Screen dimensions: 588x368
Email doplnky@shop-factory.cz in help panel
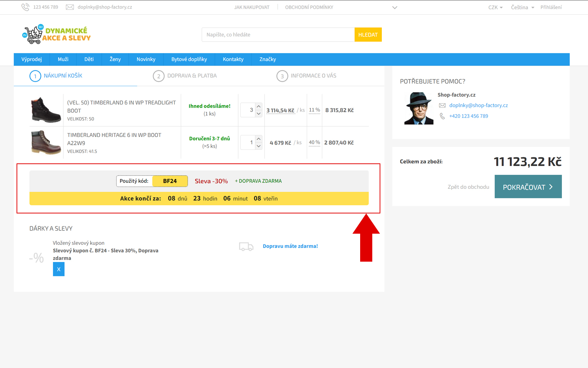pyautogui.click(x=478, y=105)
